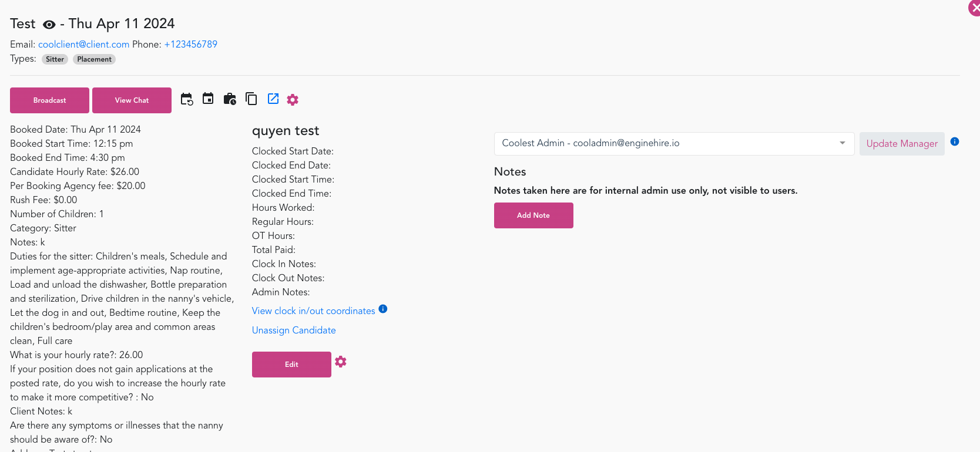Click Per Booking Agency fee: $20.00
Viewport: 980px width, 452px height.
[x=78, y=186]
